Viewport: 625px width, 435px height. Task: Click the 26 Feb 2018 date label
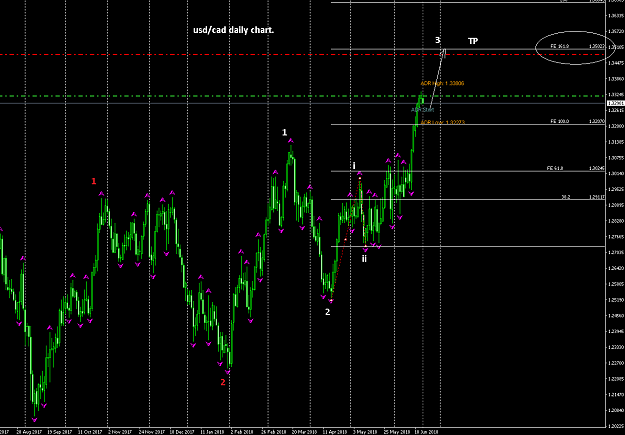tap(274, 431)
